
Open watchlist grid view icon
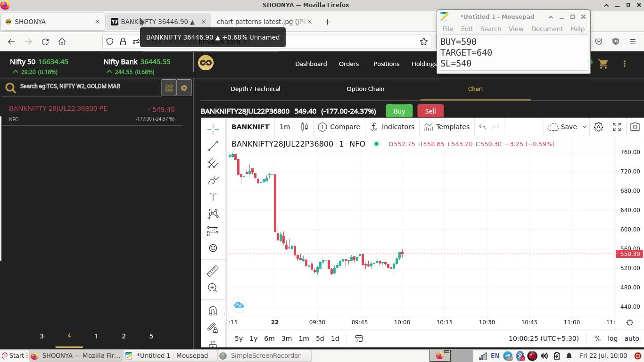169,88
